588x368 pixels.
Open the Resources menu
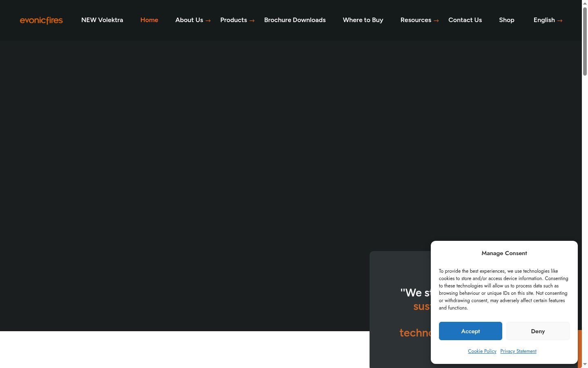(x=416, y=20)
